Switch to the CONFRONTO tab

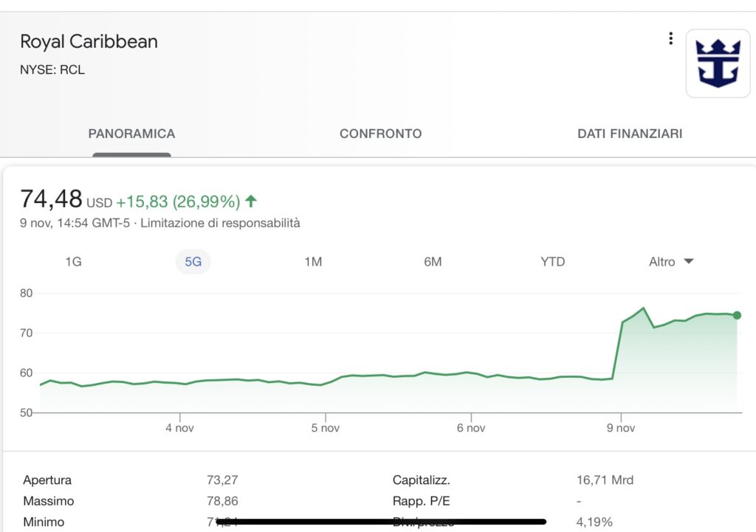381,134
